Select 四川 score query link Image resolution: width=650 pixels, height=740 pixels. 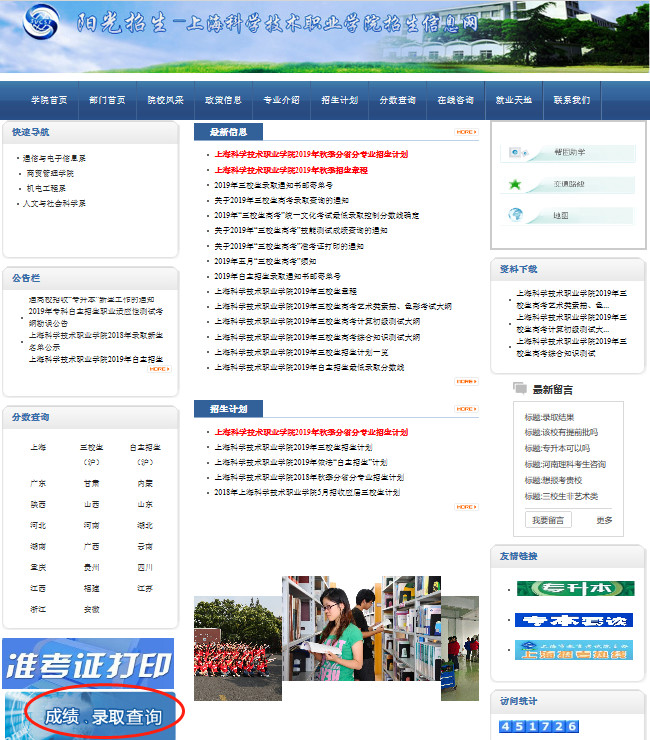click(145, 567)
